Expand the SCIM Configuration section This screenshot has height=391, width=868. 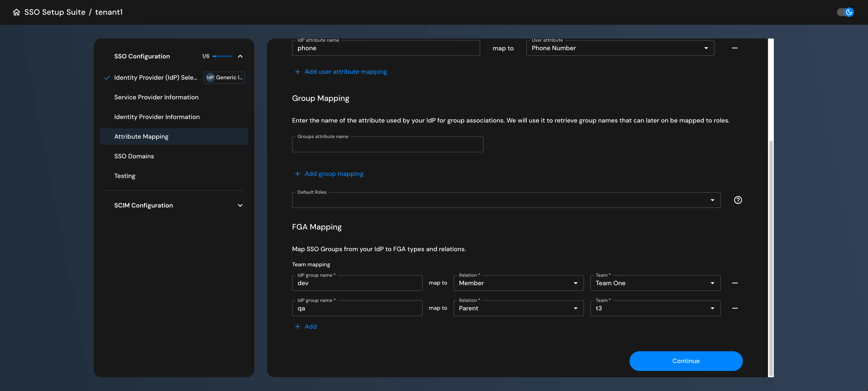[x=240, y=205]
